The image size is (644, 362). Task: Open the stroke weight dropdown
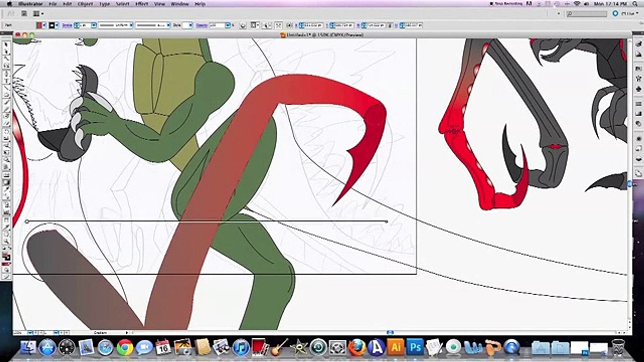tap(94, 25)
